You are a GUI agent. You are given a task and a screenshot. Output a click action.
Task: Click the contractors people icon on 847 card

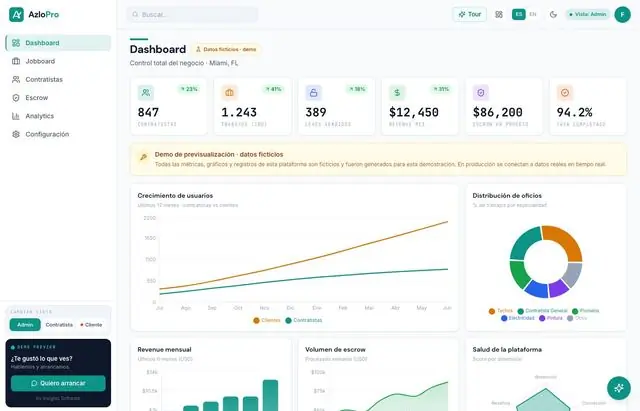[146, 93]
